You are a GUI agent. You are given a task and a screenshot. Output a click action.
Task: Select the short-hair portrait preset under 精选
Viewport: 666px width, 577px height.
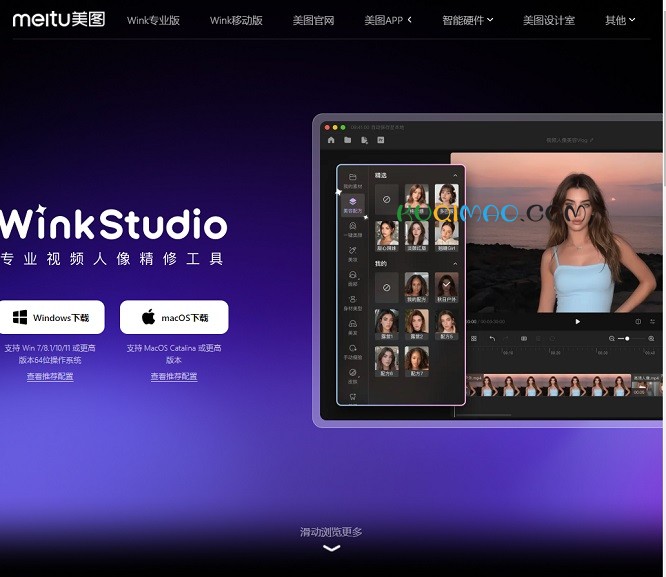click(446, 199)
